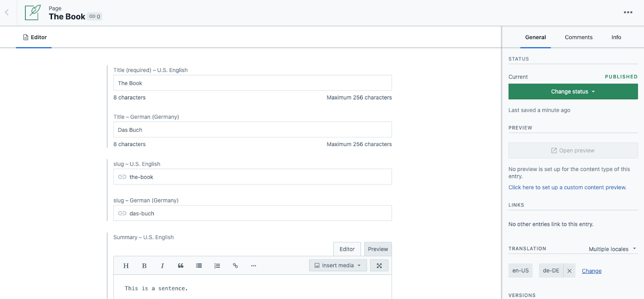Click the custom content preview setup link

[x=567, y=188]
